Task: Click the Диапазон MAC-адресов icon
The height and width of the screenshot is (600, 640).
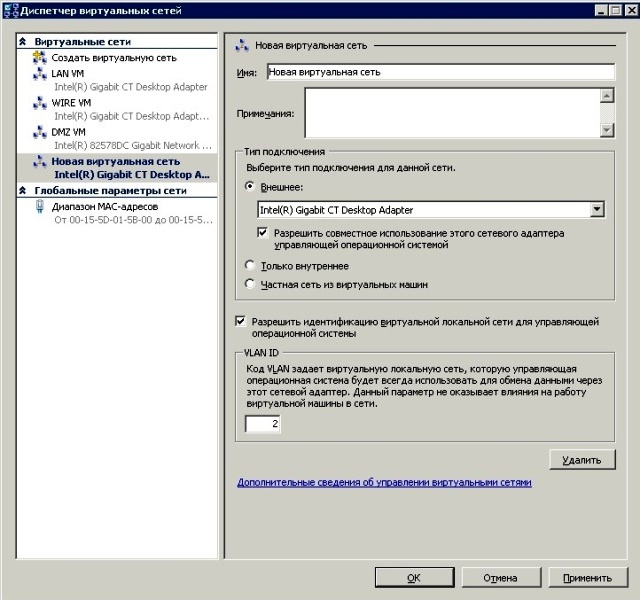Action: 40,207
